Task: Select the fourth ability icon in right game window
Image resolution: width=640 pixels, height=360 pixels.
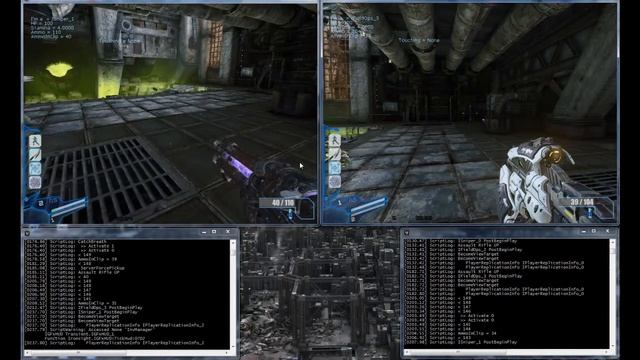Action: click(x=335, y=182)
